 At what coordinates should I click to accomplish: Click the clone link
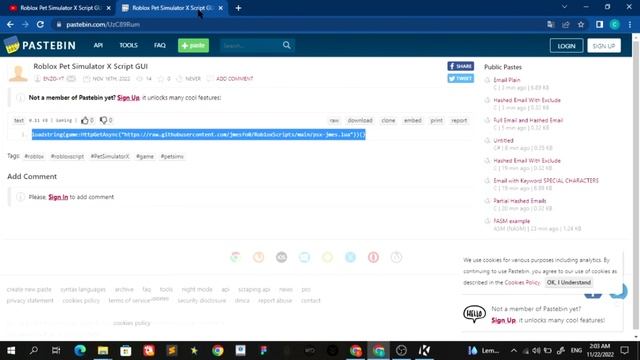pos(388,120)
